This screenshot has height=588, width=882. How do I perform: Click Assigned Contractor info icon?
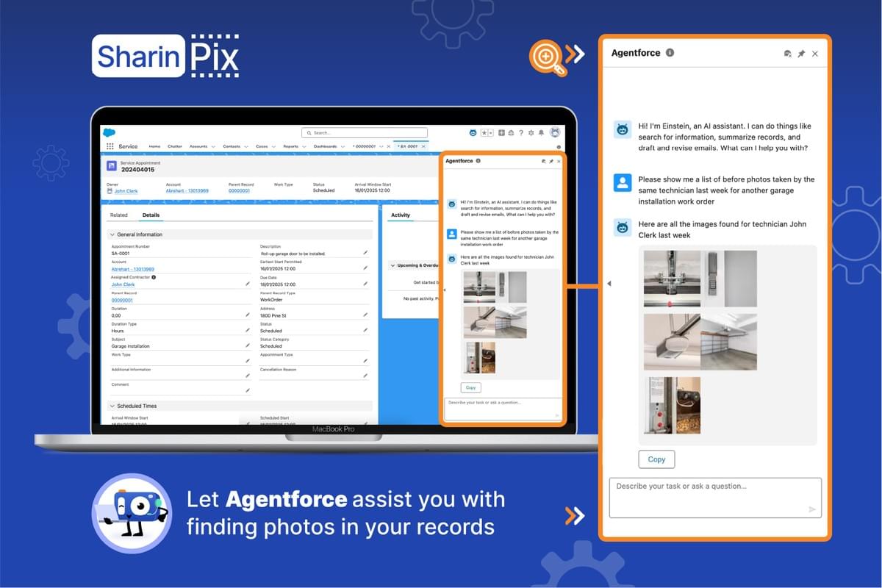pos(154,277)
